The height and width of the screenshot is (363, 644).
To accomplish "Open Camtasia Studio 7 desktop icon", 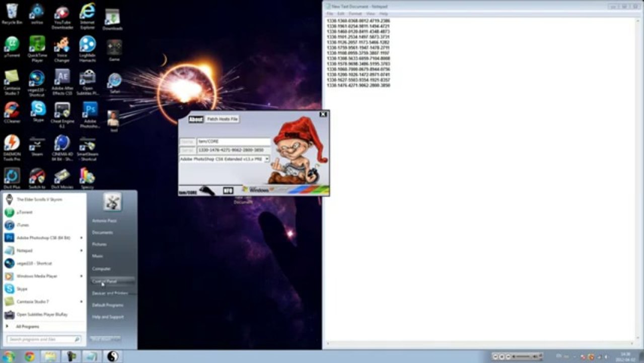I will (12, 82).
